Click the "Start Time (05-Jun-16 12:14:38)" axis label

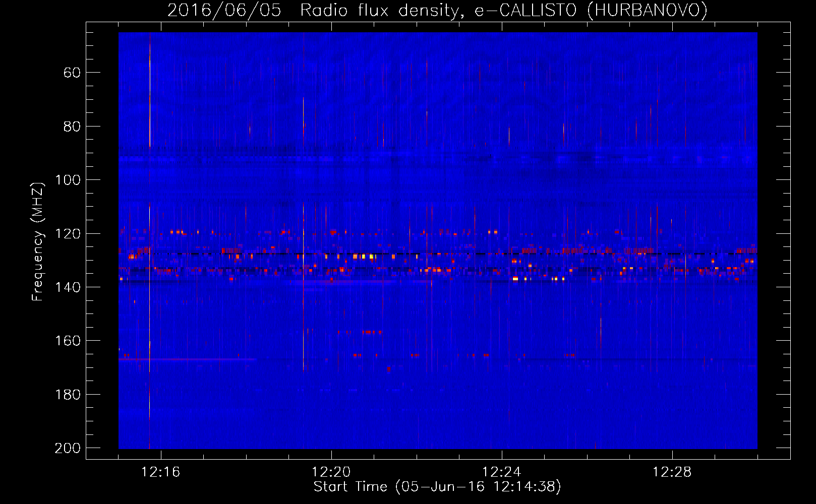coord(437,487)
